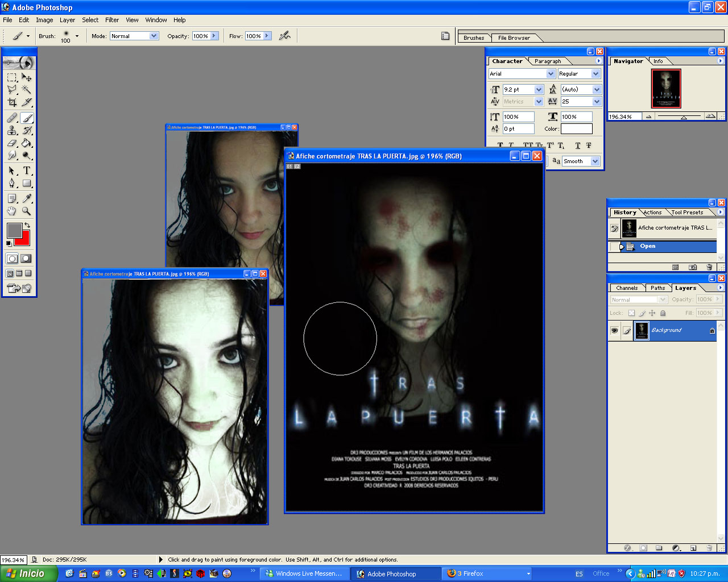Viewport: 728px width, 582px height.
Task: Toggle Strikethrough style in Character panel
Action: point(589,145)
